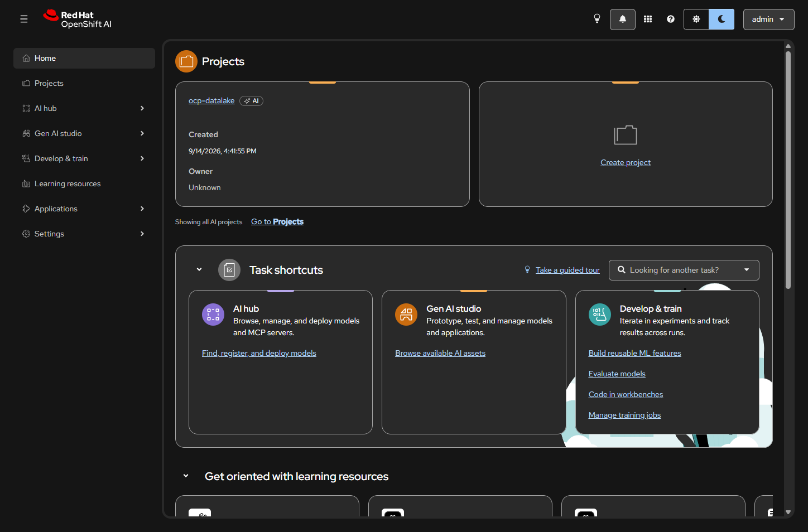Switch to dark theme
This screenshot has height=532, width=808.
[722, 19]
